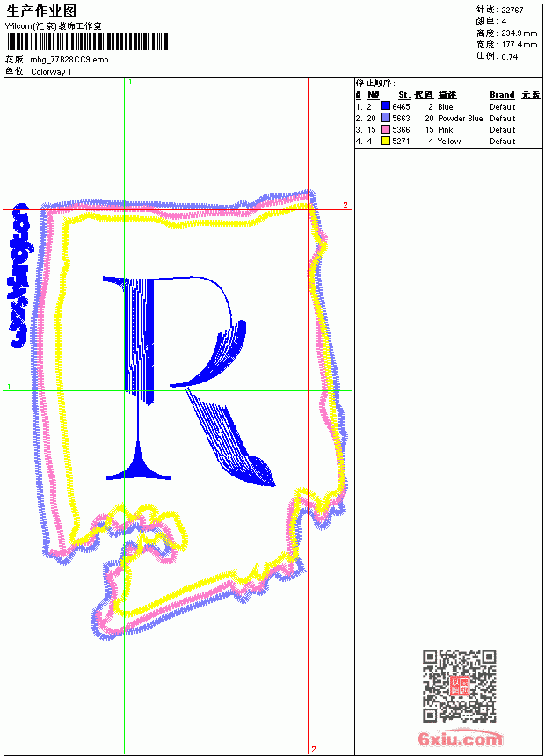Click the N# column header
The height and width of the screenshot is (756, 545).
(374, 95)
